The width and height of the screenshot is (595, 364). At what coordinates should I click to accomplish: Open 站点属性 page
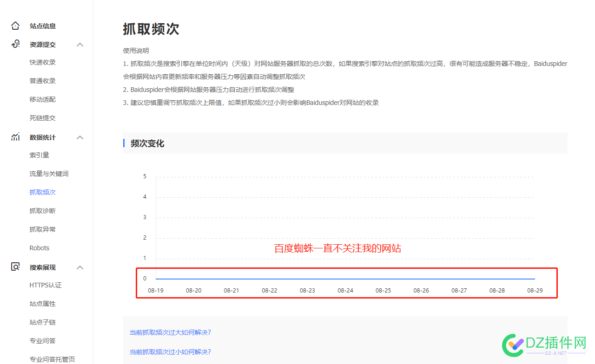43,304
